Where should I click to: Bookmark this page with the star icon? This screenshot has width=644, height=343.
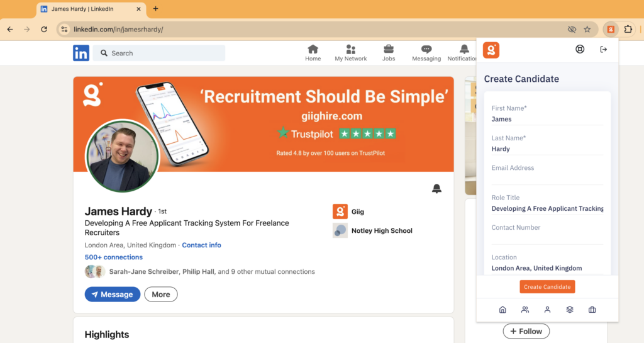pos(587,29)
